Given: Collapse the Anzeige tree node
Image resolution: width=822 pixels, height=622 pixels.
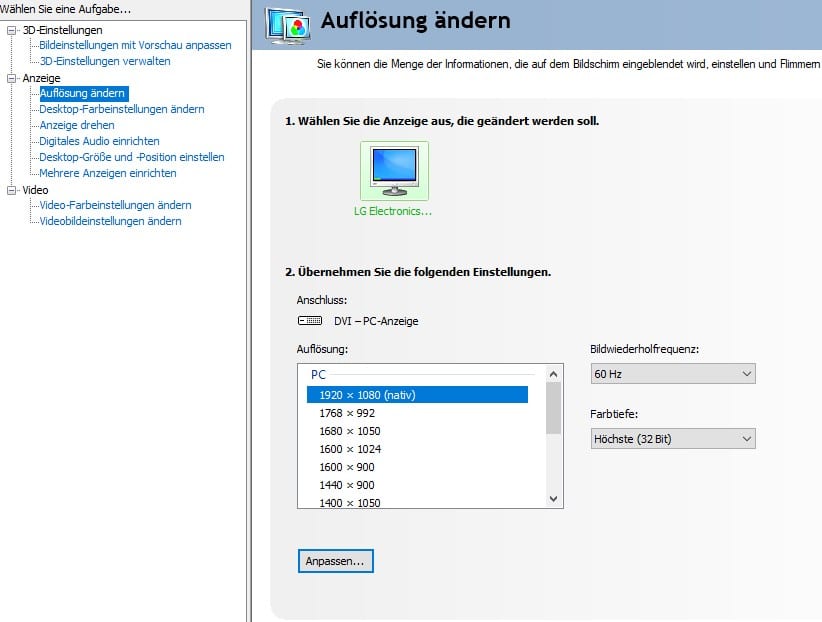Looking at the screenshot, I should pos(11,78).
